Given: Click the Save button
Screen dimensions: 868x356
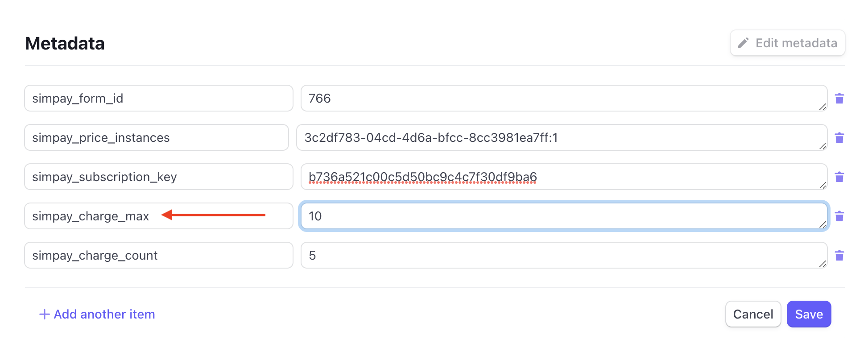Looking at the screenshot, I should coord(809,314).
